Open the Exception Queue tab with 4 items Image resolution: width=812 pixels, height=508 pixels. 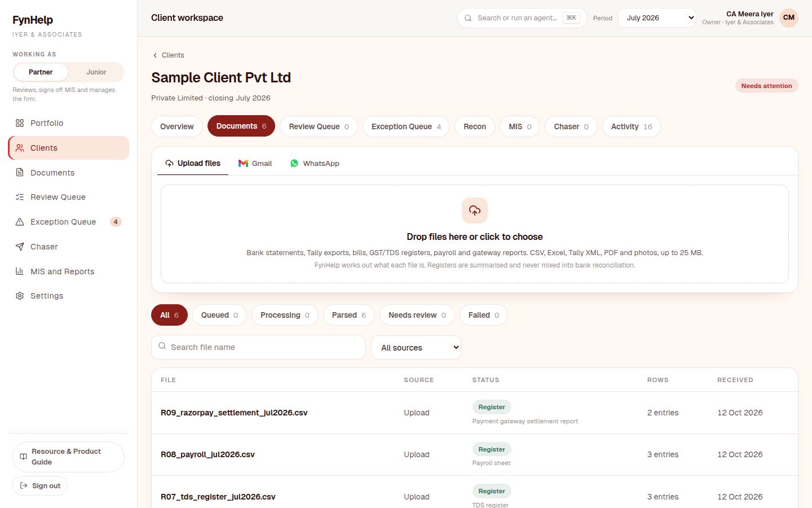406,126
